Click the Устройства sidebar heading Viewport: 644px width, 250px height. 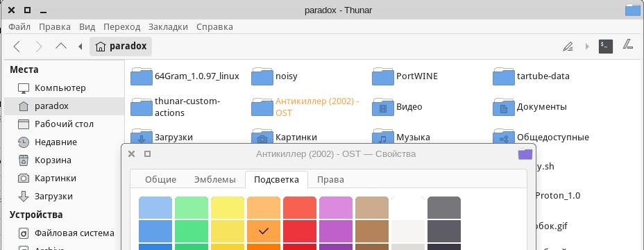click(36, 215)
